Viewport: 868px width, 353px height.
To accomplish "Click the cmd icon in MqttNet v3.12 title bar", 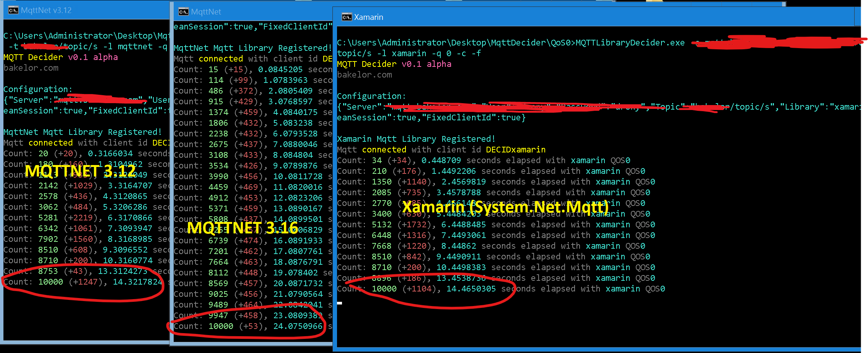I will click(13, 10).
